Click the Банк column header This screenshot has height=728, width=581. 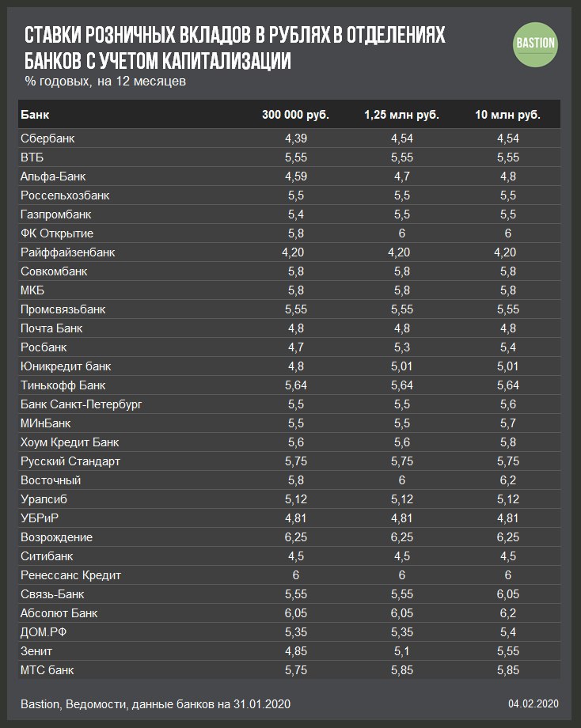34,115
